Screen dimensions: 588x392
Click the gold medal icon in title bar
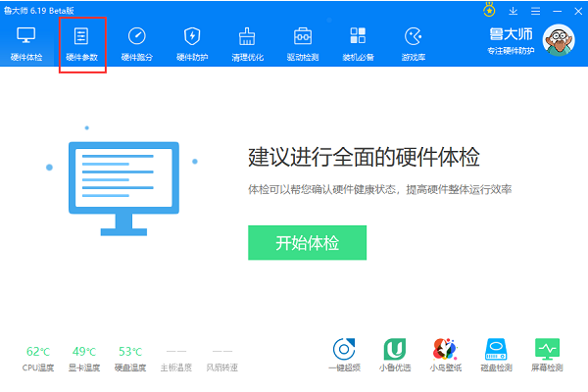point(489,10)
